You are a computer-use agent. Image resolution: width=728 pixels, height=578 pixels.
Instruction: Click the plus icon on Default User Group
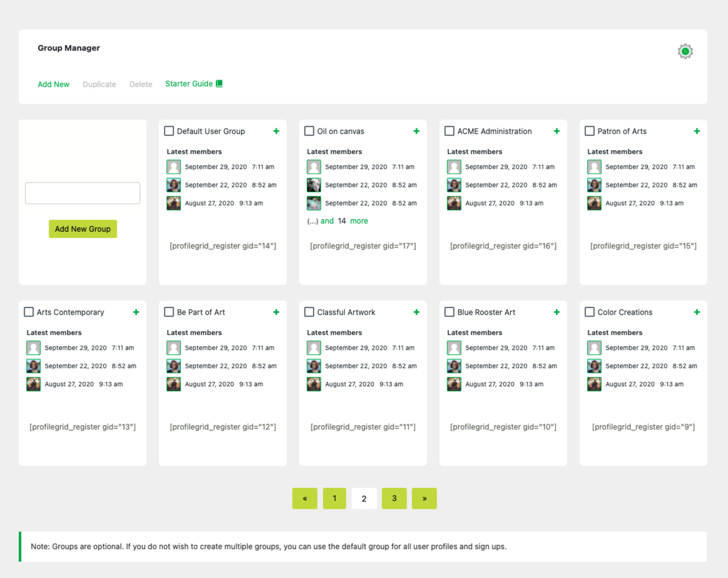pos(276,131)
